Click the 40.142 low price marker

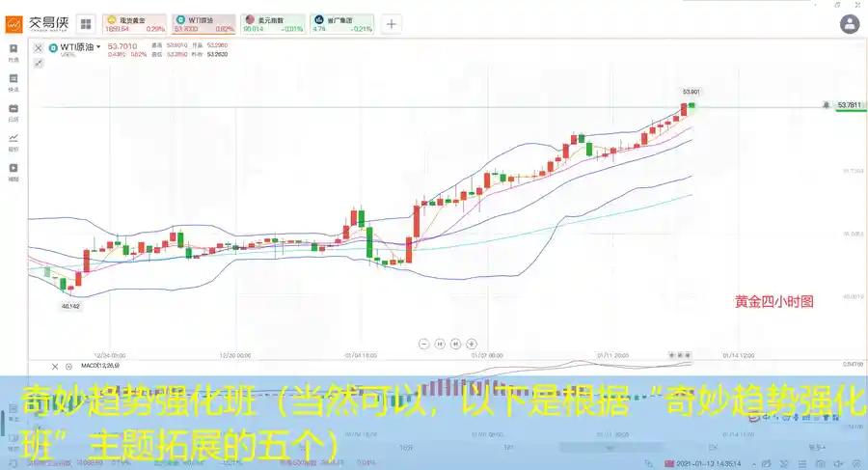tap(70, 306)
